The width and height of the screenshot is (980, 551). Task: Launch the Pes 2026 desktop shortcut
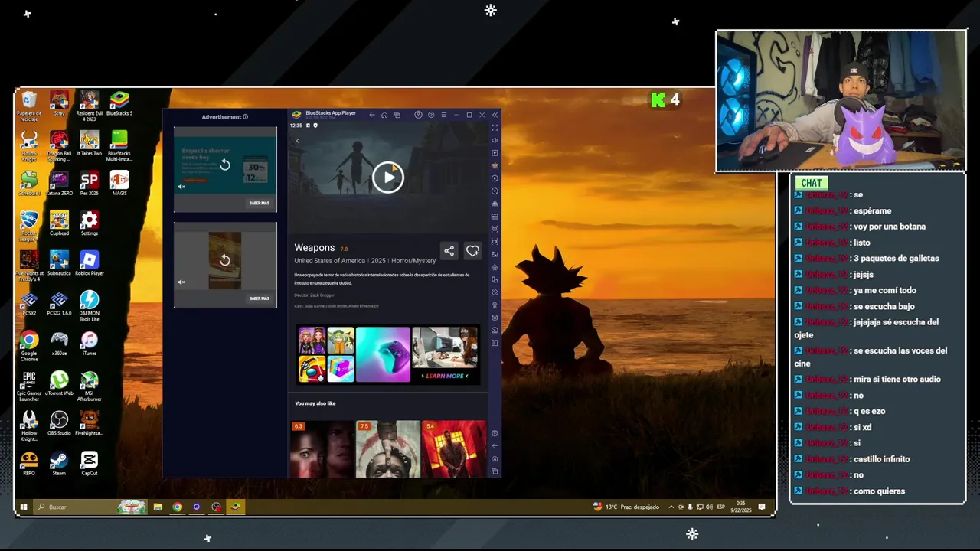[x=89, y=184]
